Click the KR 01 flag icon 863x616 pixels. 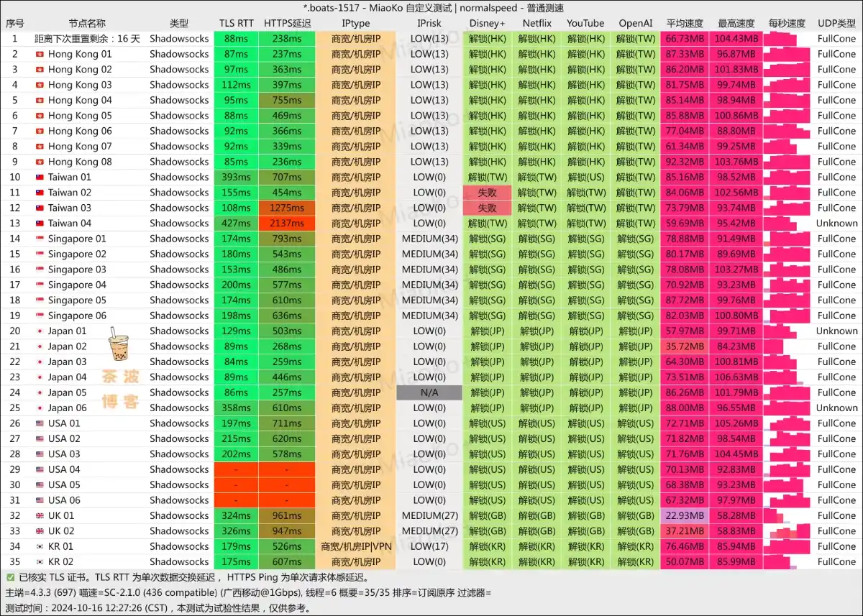click(40, 546)
